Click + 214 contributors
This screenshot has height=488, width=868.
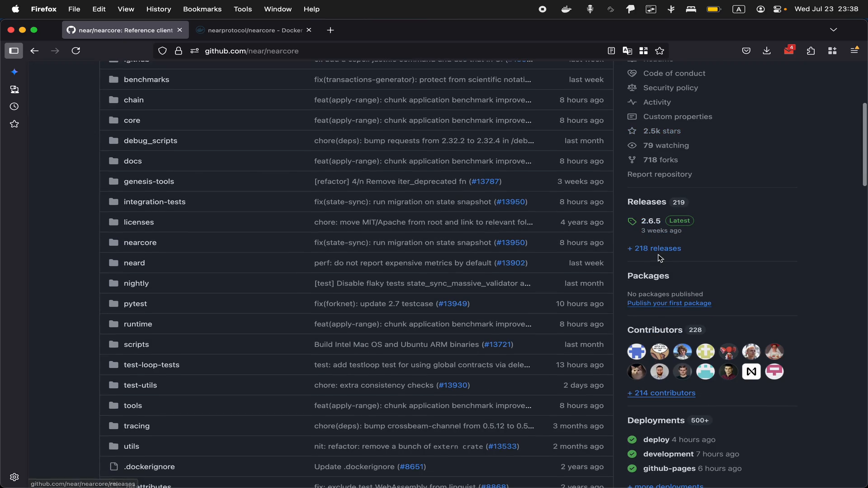661,393
